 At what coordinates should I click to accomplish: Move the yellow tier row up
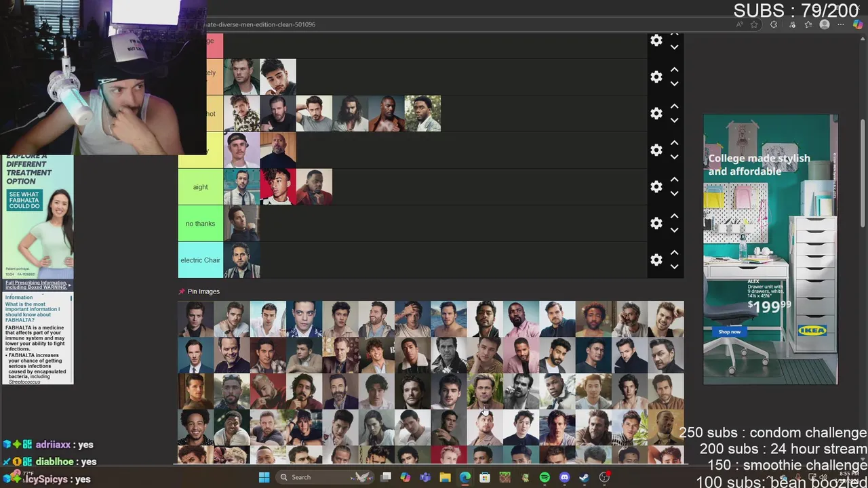coord(674,143)
